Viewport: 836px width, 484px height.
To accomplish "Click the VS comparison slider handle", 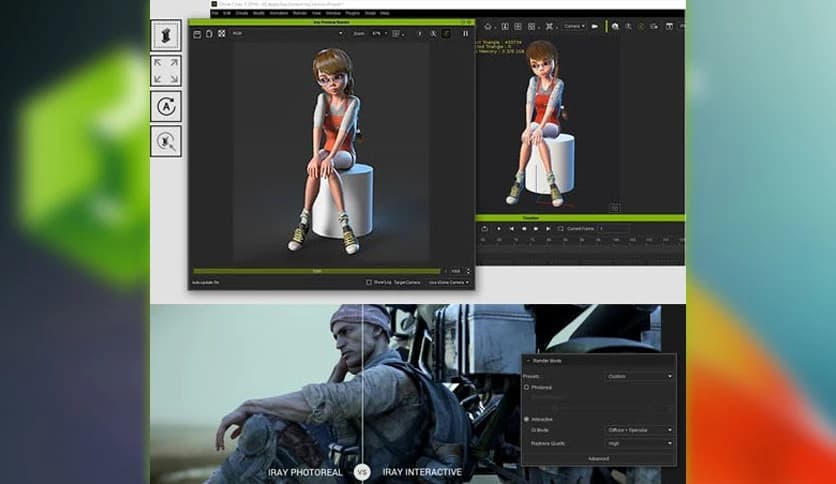I will [363, 472].
